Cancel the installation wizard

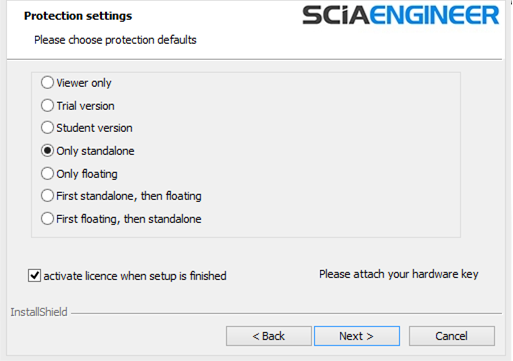click(x=452, y=336)
